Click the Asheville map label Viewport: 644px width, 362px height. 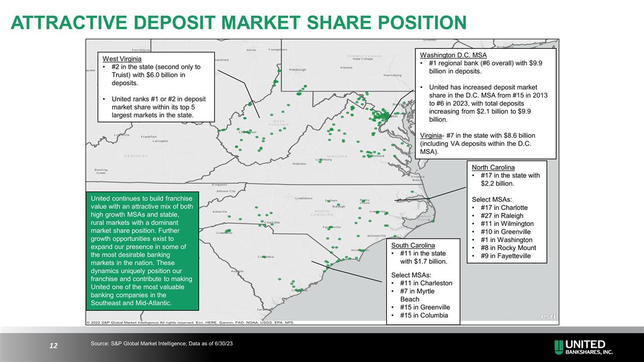(219, 211)
